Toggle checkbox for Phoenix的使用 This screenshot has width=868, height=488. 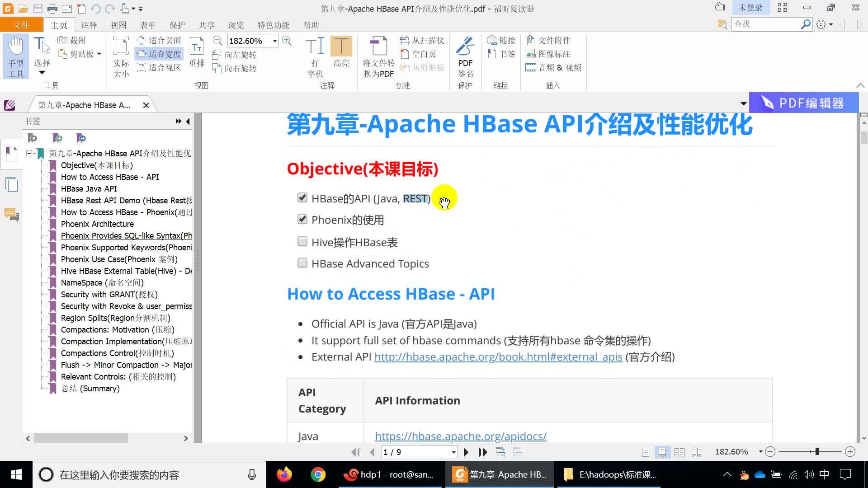(302, 220)
